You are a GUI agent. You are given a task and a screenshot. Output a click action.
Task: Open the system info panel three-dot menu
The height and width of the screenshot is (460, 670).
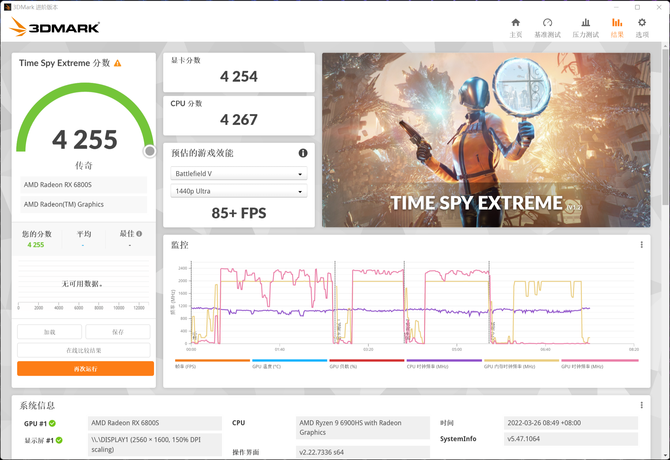point(641,405)
